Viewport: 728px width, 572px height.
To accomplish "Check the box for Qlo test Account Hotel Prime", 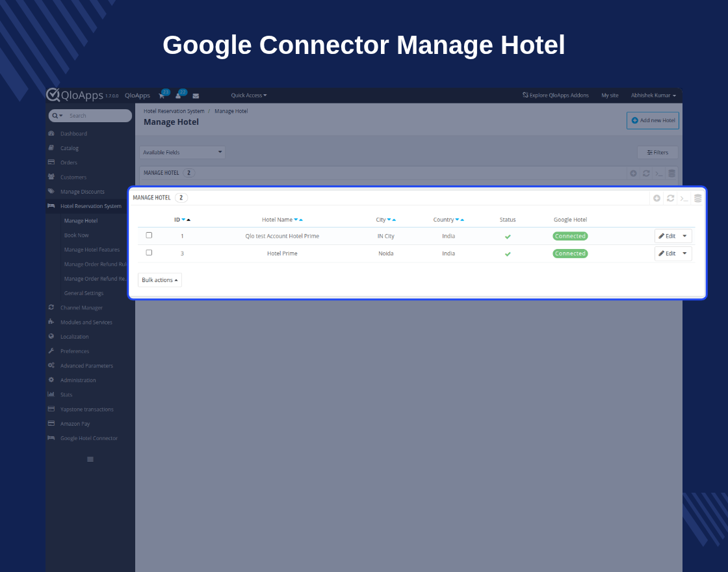I will (149, 235).
